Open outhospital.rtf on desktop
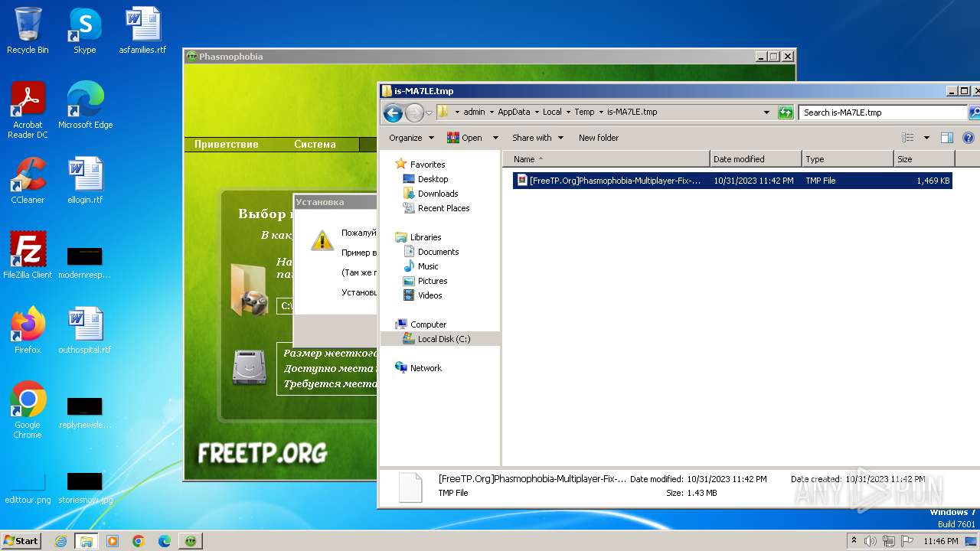Image resolution: width=980 pixels, height=551 pixels. point(85,331)
